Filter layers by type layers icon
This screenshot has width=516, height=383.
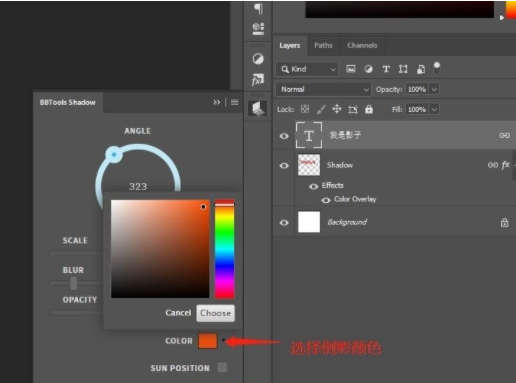386,69
